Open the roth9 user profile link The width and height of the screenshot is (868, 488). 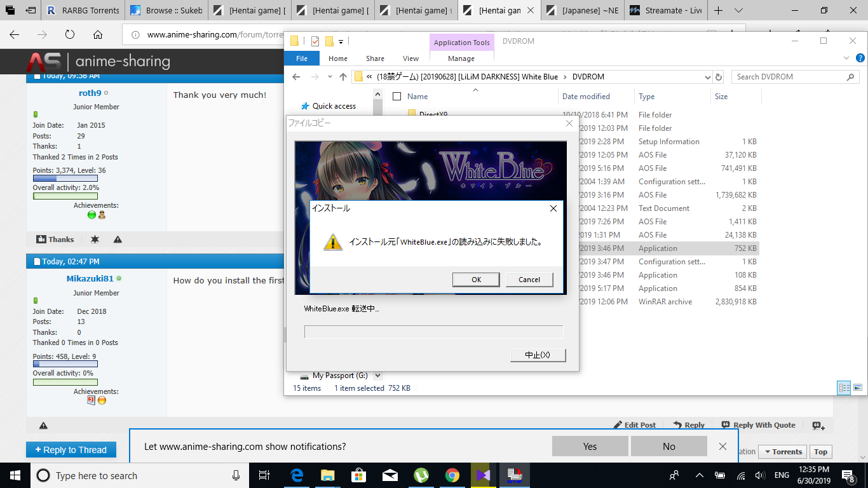point(90,93)
